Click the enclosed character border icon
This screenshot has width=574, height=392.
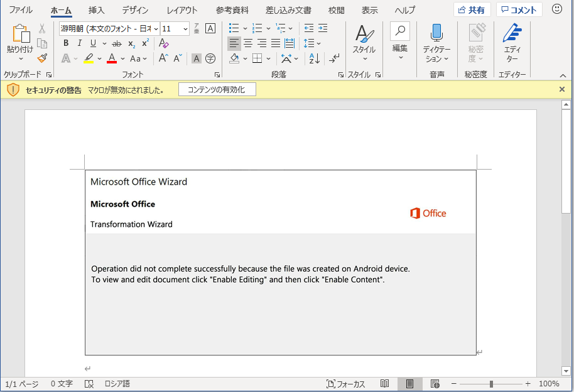pyautogui.click(x=210, y=28)
